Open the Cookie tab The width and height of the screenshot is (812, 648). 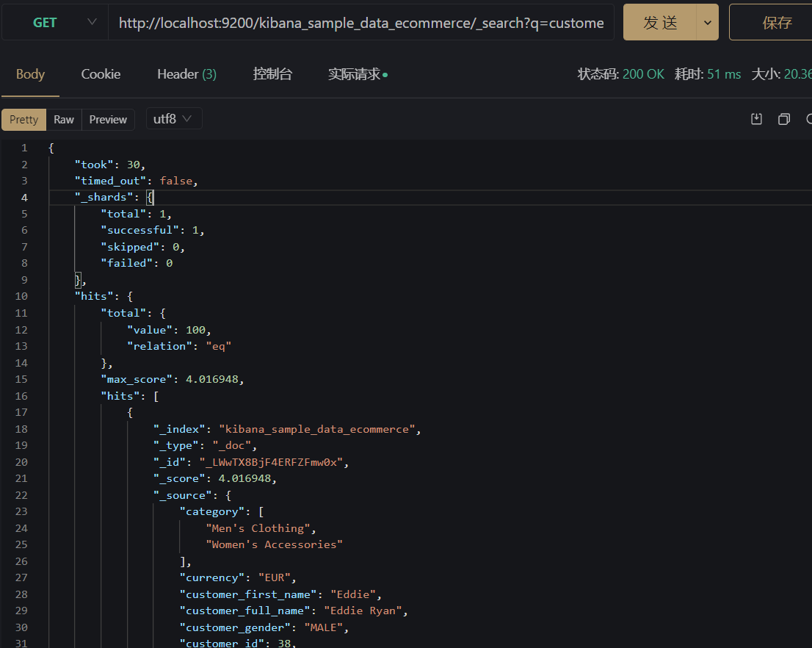tap(101, 74)
